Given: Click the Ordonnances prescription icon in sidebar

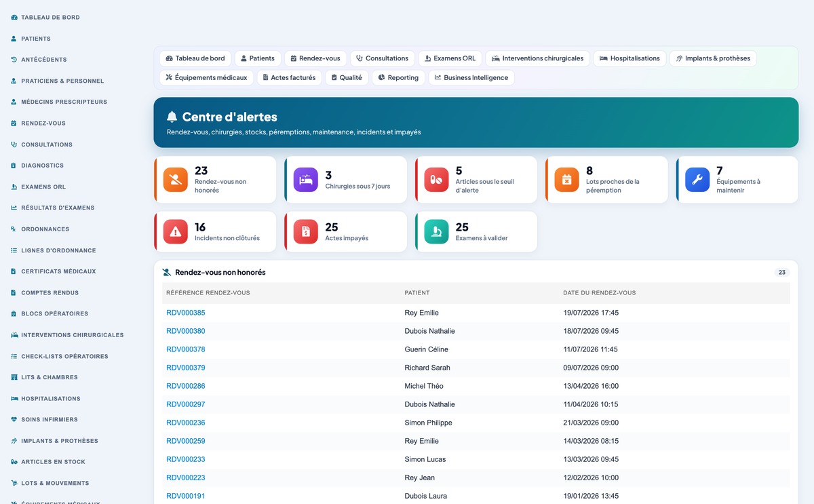Looking at the screenshot, I should [x=14, y=229].
